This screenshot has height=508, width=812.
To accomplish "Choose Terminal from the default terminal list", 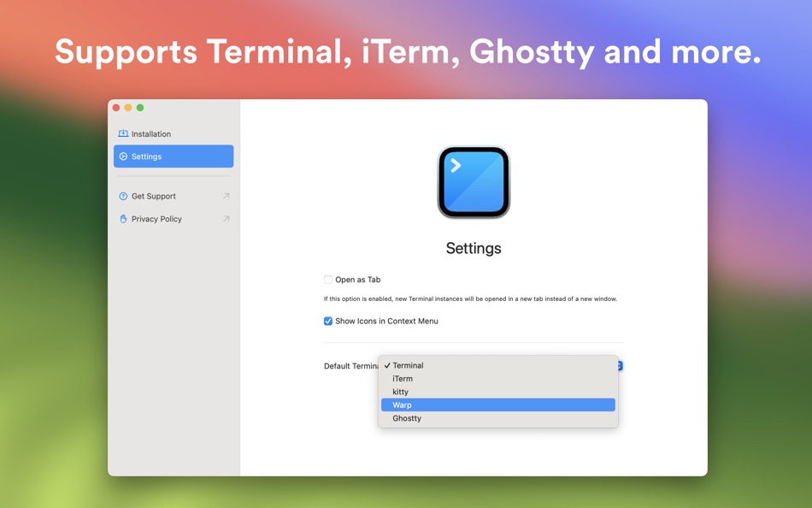I will [498, 365].
